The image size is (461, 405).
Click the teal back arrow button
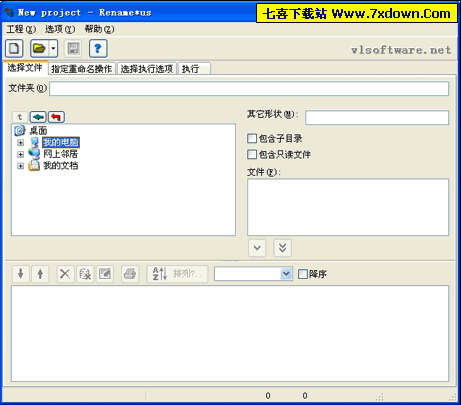click(x=38, y=117)
